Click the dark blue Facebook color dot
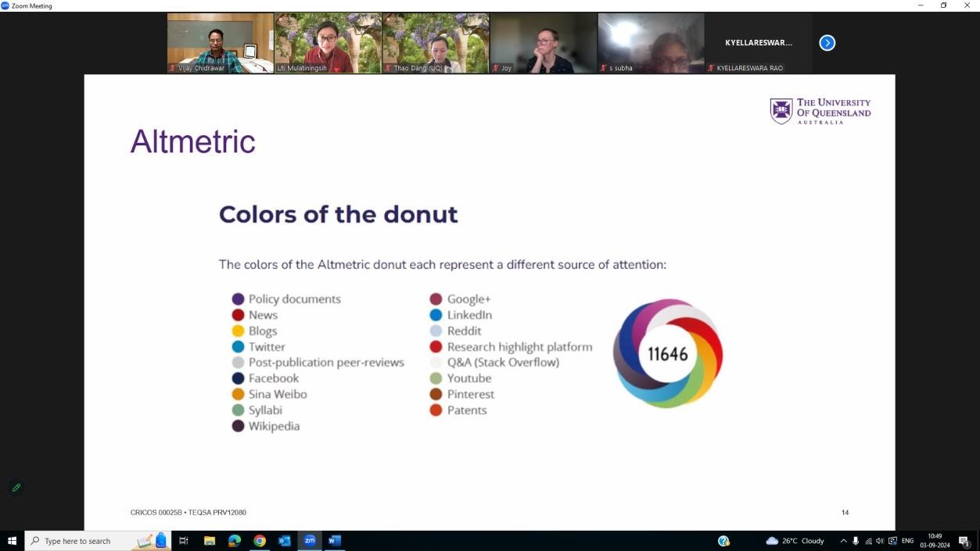The width and height of the screenshot is (980, 551). pyautogui.click(x=238, y=378)
